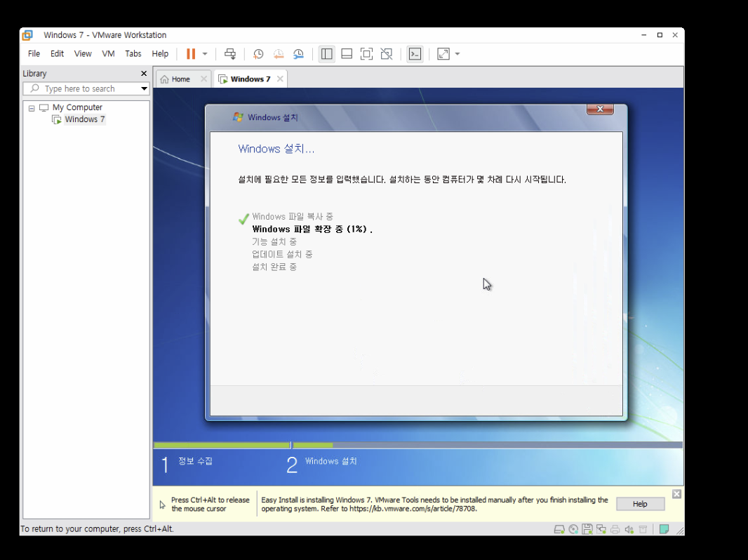
Task: Click the '업데이트 설치 중' step text
Action: pyautogui.click(x=282, y=254)
